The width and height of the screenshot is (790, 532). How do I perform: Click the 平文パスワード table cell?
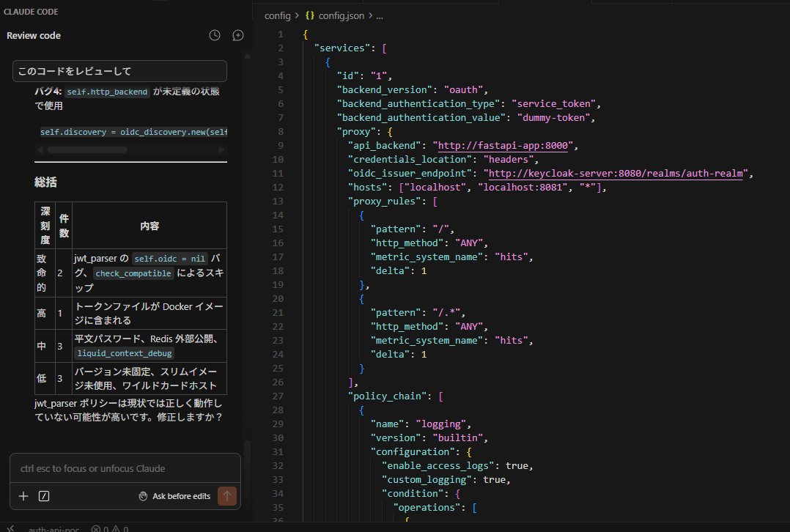click(x=149, y=346)
